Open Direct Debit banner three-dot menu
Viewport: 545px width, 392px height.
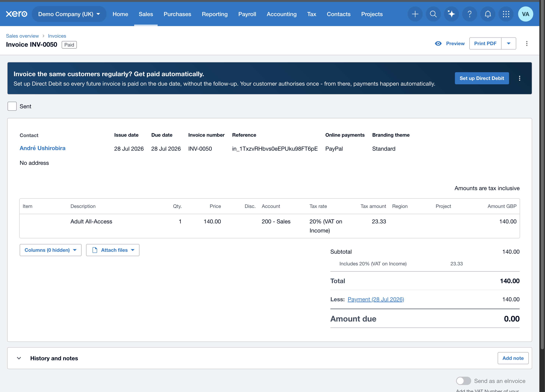tap(519, 78)
